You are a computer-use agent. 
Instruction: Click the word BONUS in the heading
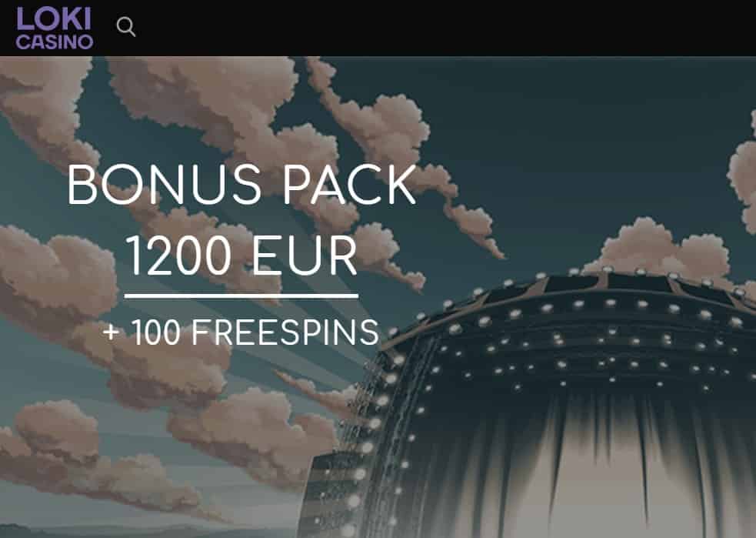pos(165,185)
